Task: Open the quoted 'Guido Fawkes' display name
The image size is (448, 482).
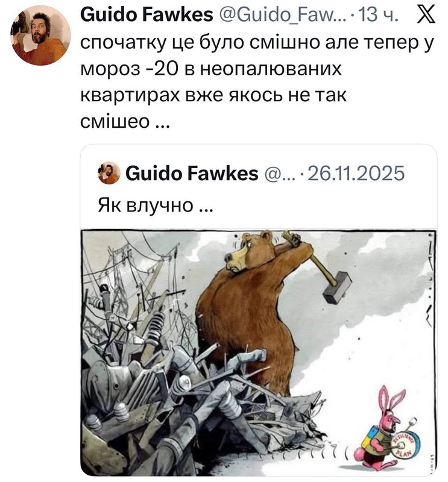Action: (x=192, y=173)
